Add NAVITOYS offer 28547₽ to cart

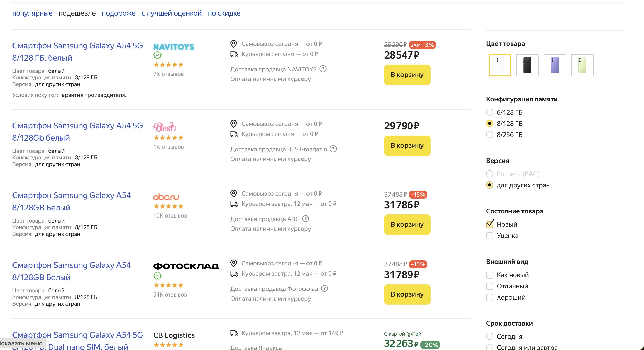[407, 75]
